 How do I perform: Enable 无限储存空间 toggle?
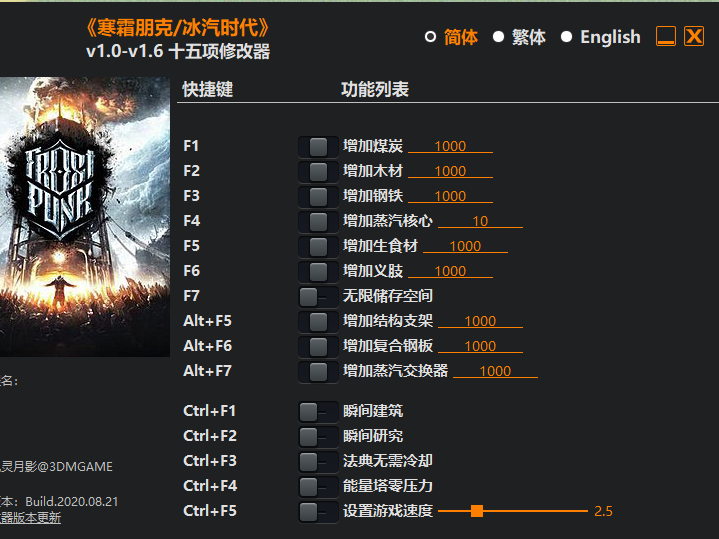coord(318,297)
